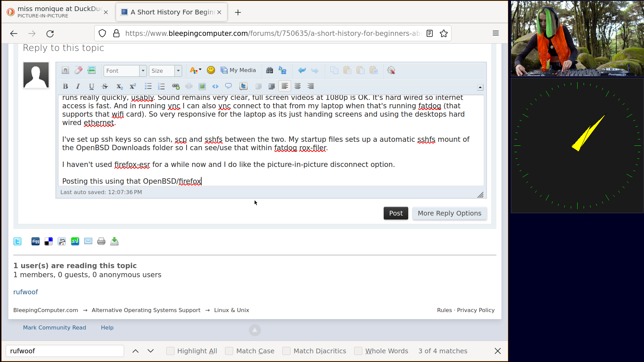The image size is (644, 362).
Task: Open BleepingComputer.com breadcrumb link
Action: click(46, 310)
